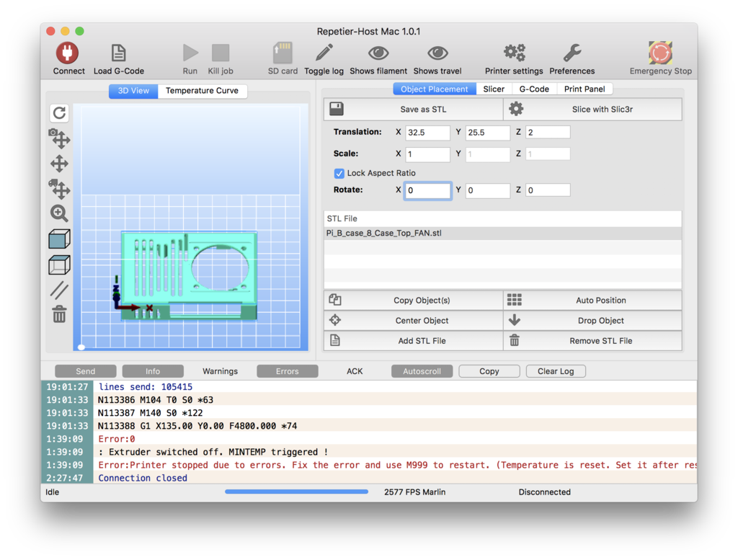Click the Copy log button

pos(489,371)
